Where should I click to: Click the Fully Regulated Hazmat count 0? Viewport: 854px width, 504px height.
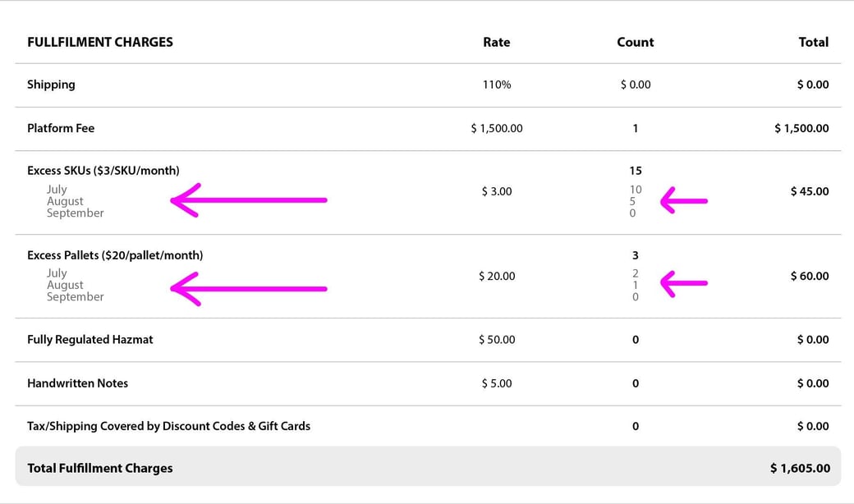point(635,340)
